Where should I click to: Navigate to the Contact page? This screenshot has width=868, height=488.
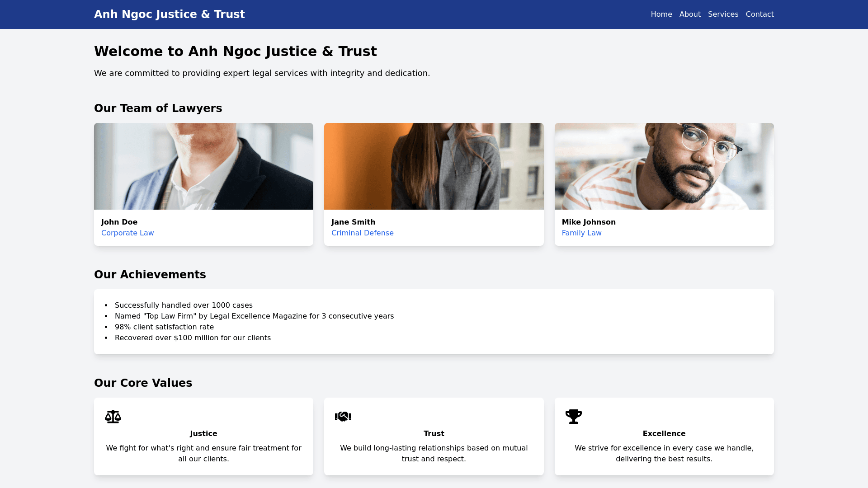coord(759,14)
